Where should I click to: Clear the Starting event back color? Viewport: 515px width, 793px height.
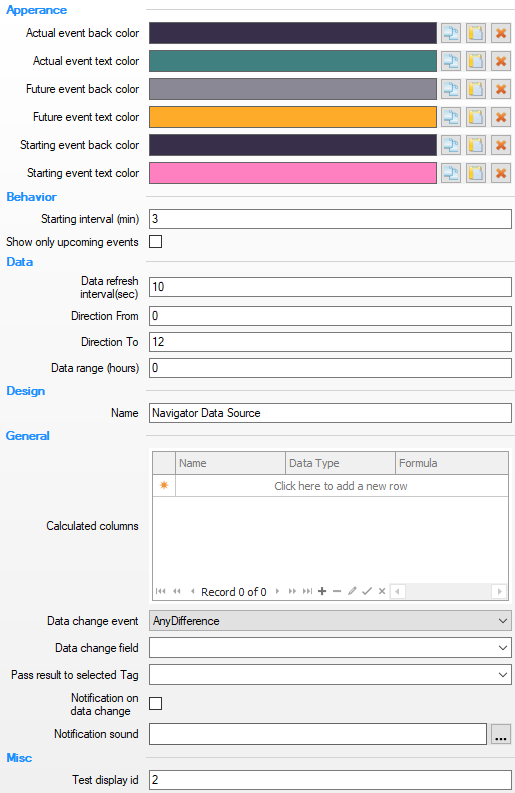click(501, 145)
